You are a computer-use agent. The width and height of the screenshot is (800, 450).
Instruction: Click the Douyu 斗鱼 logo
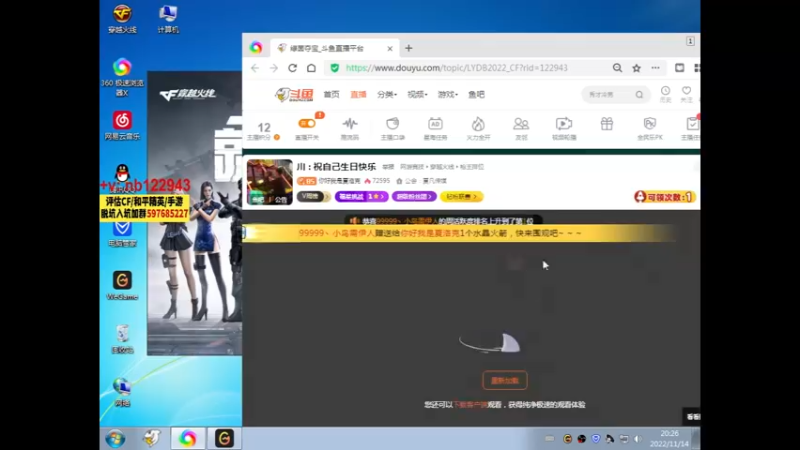click(x=294, y=94)
